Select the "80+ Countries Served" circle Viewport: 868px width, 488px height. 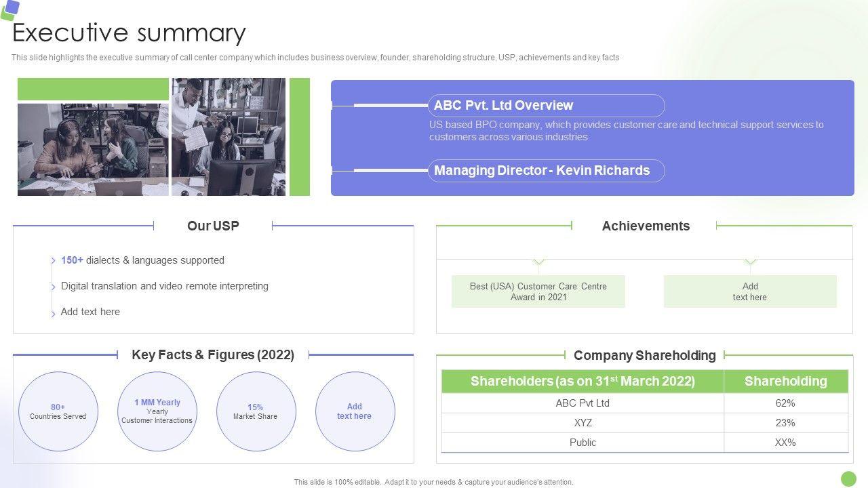[x=58, y=411]
